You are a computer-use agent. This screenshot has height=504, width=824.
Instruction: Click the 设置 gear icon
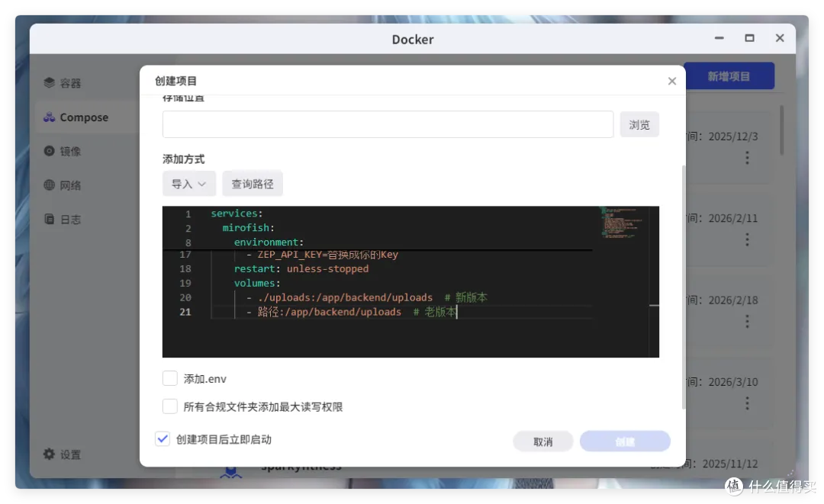50,454
